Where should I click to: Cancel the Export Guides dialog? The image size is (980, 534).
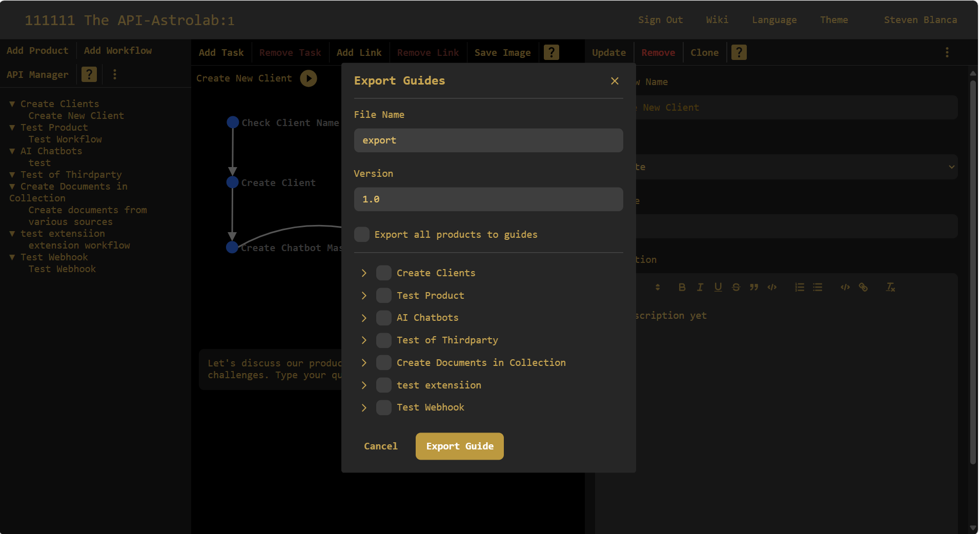[x=380, y=446]
